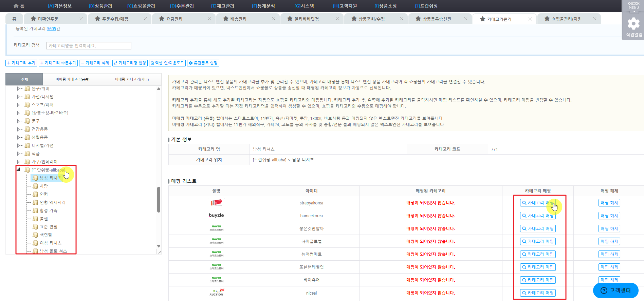This screenshot has width=644, height=301.
Task: Click the category tree vertical scrollbar thumb
Action: click(x=159, y=199)
